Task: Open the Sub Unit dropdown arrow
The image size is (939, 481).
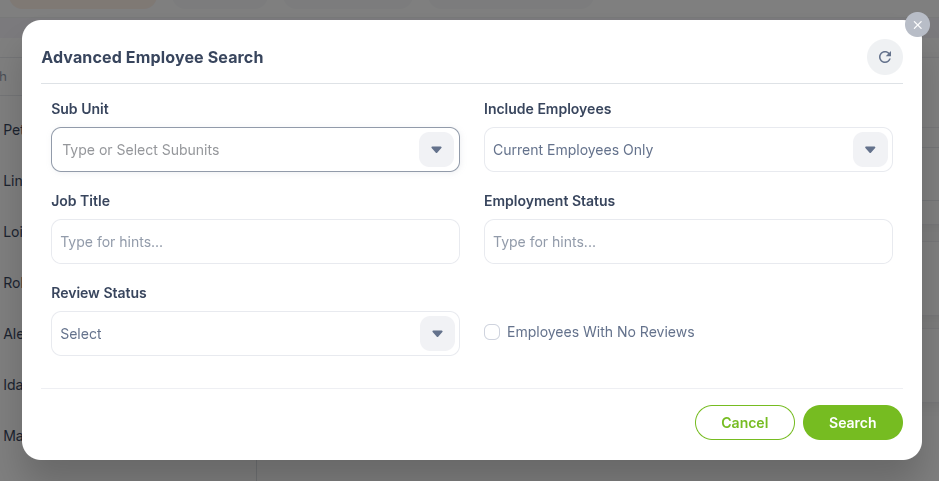Action: pos(437,150)
